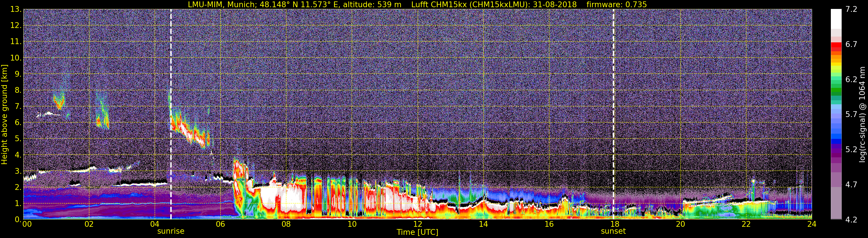Click the '4.' tick on the height axis
This screenshot has height=238, width=868.
coord(18,155)
